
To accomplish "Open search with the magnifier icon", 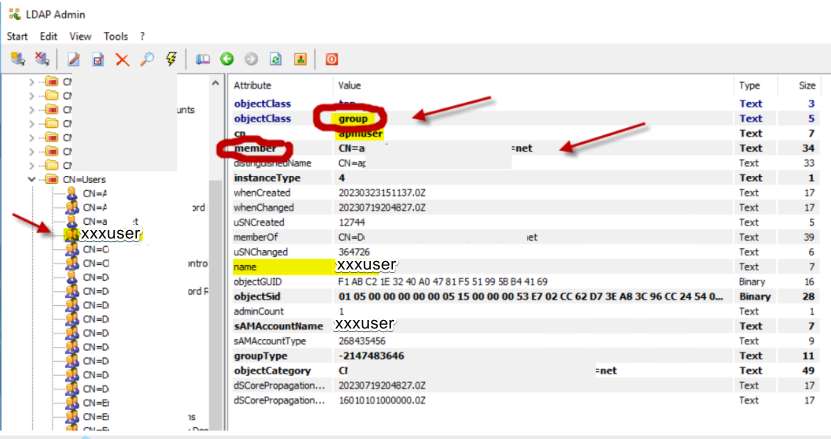I will coord(147,59).
